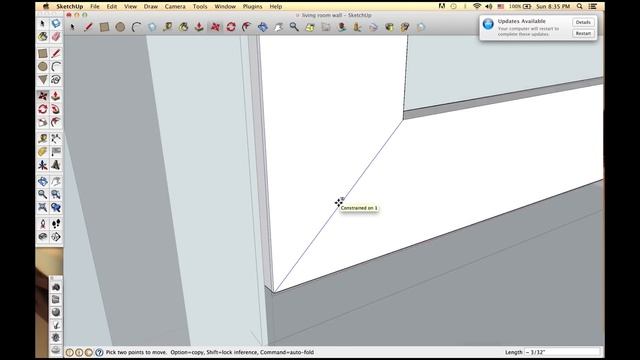Select the Walk footprints tool
Screen dimensions: 640x360
coord(56,224)
